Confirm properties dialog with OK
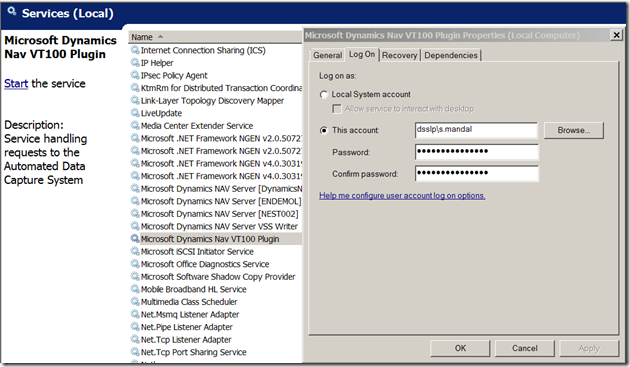Screen dimensions: 630x367 (x=460, y=348)
